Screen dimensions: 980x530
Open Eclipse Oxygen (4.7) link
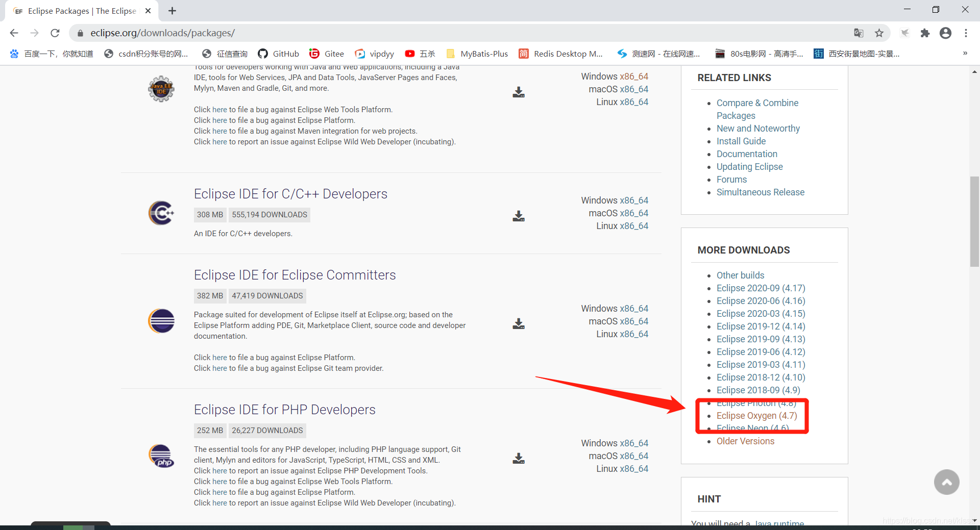(757, 416)
